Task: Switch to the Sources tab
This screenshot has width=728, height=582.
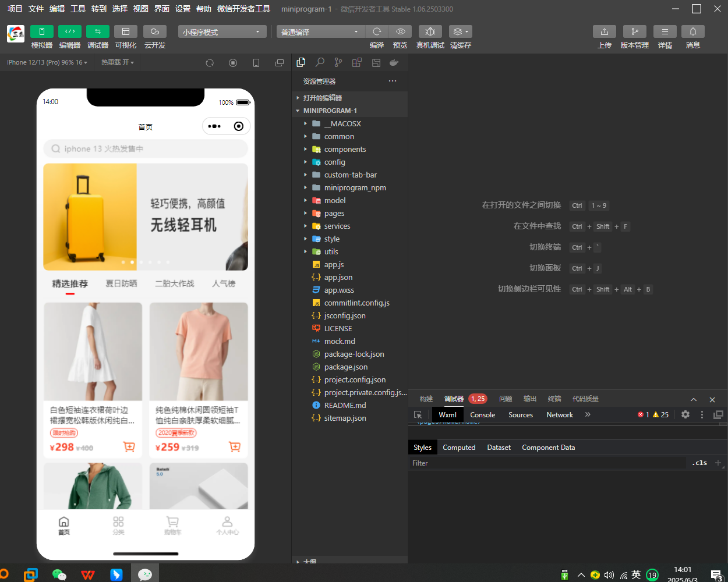Action: point(521,415)
